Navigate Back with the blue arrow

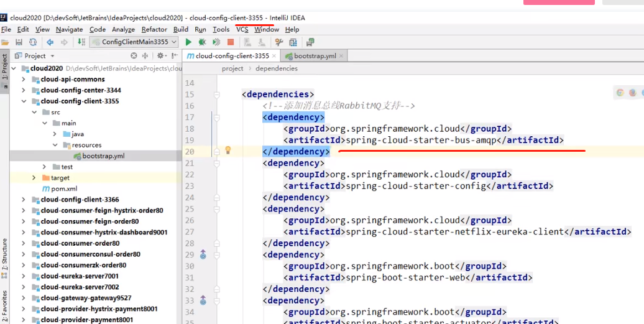pyautogui.click(x=50, y=42)
